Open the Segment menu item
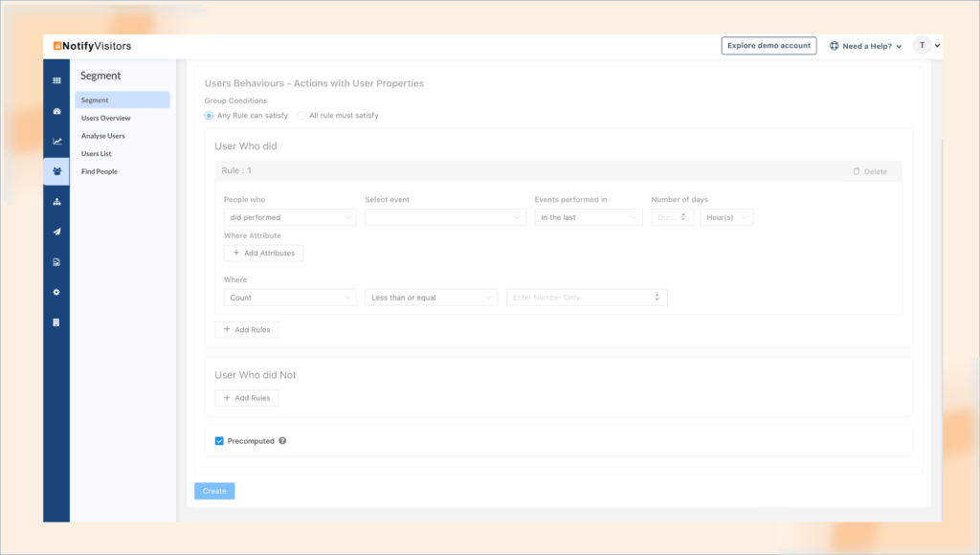The width and height of the screenshot is (980, 555). click(122, 100)
